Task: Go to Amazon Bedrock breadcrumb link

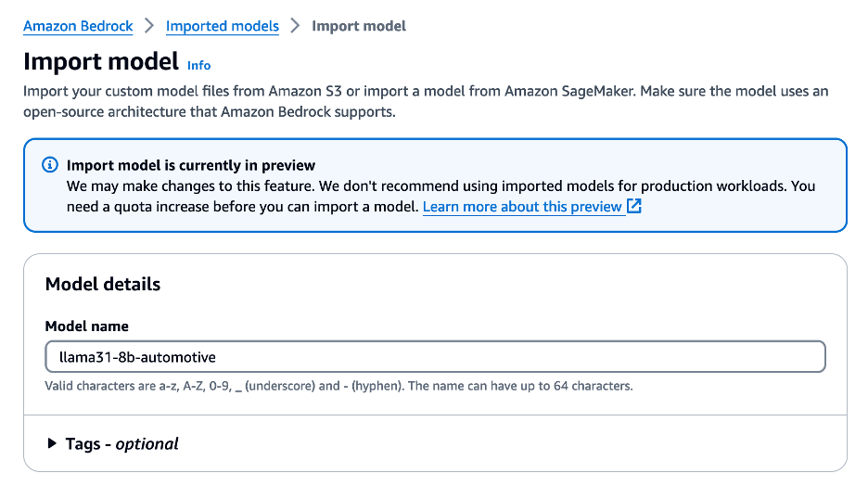Action: [x=78, y=26]
